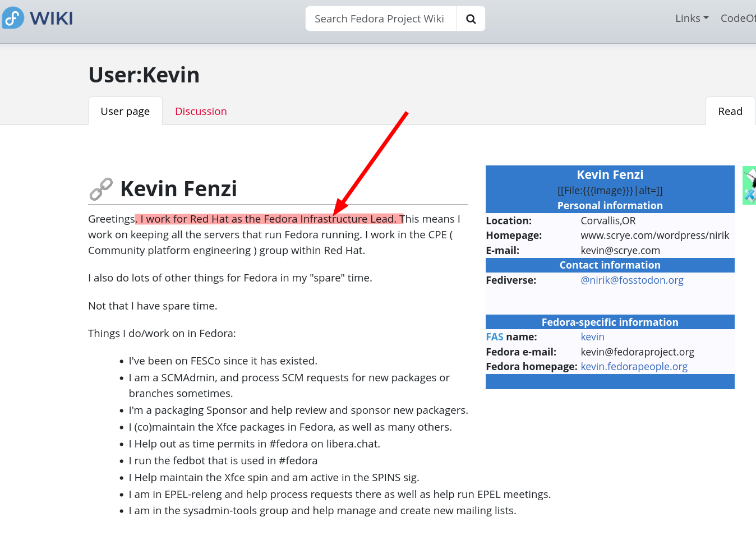Click the badge image at the right edge

pos(749,185)
